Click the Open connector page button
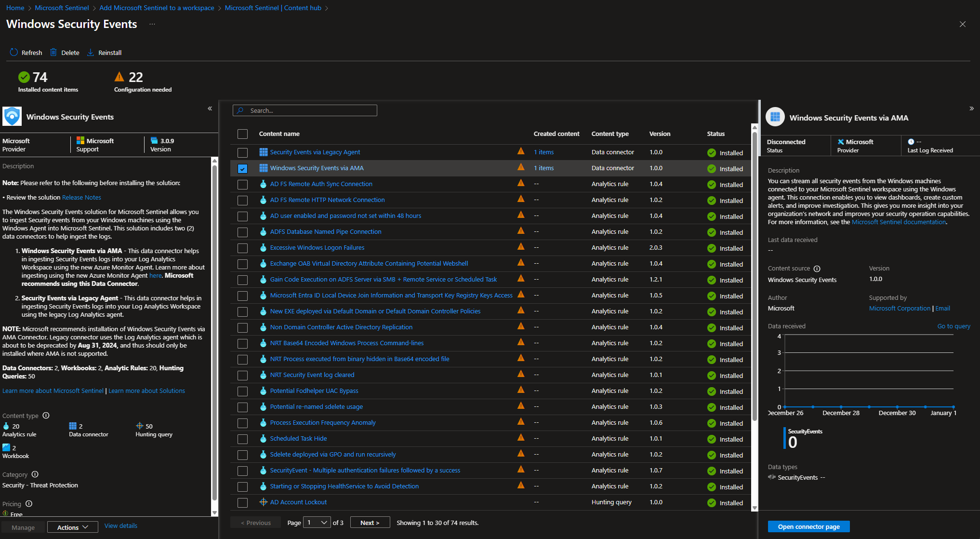Viewport: 980px width, 539px height. click(x=808, y=526)
